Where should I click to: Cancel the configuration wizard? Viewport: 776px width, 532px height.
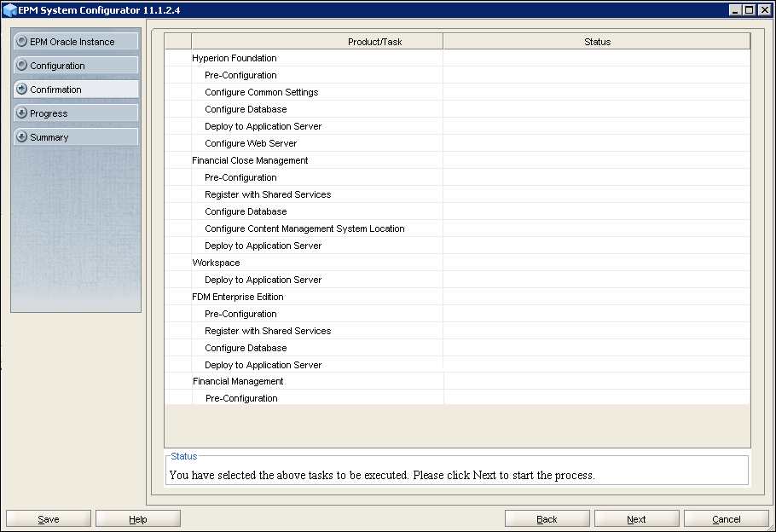pyautogui.click(x=726, y=518)
